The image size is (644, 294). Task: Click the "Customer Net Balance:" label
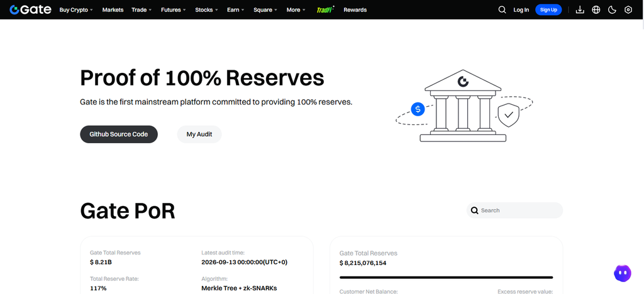[369, 291]
